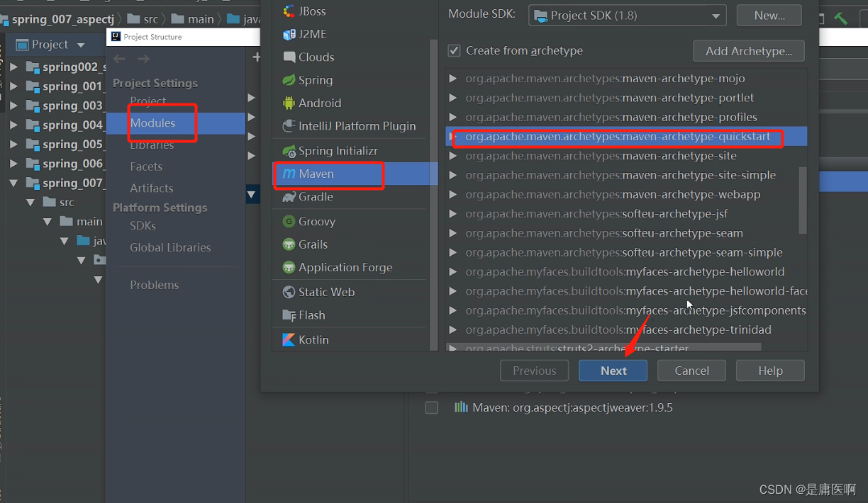
Task: Select Application Forge icon
Action: pos(289,267)
